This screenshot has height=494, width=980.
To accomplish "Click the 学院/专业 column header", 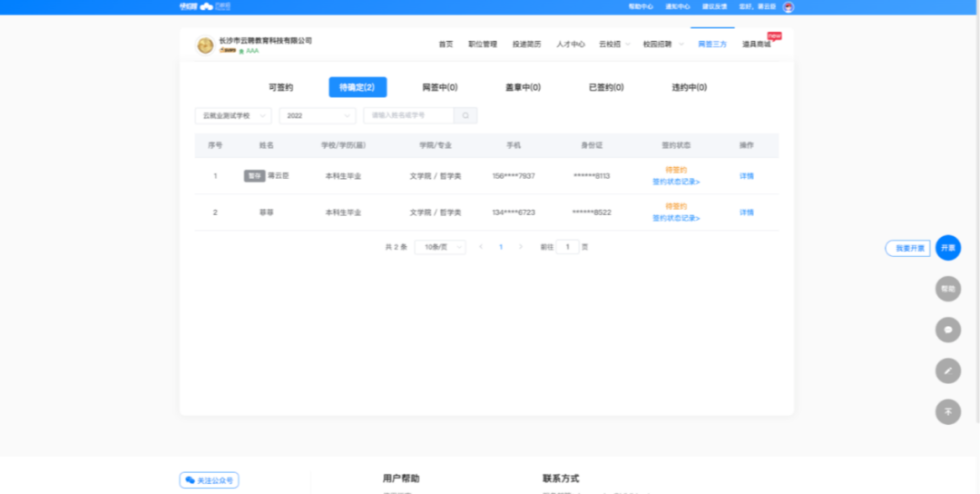I will pos(436,145).
